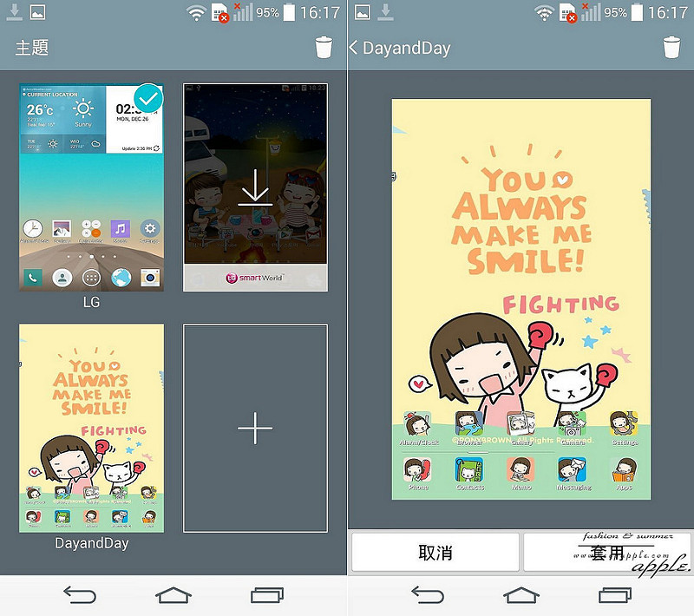Tap the SIM error icon in the right status bar
The image size is (694, 616).
click(x=568, y=13)
